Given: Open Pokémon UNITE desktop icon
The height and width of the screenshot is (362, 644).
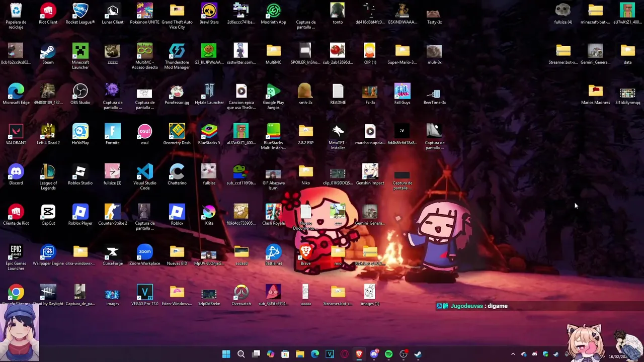Looking at the screenshot, I should click(x=145, y=14).
